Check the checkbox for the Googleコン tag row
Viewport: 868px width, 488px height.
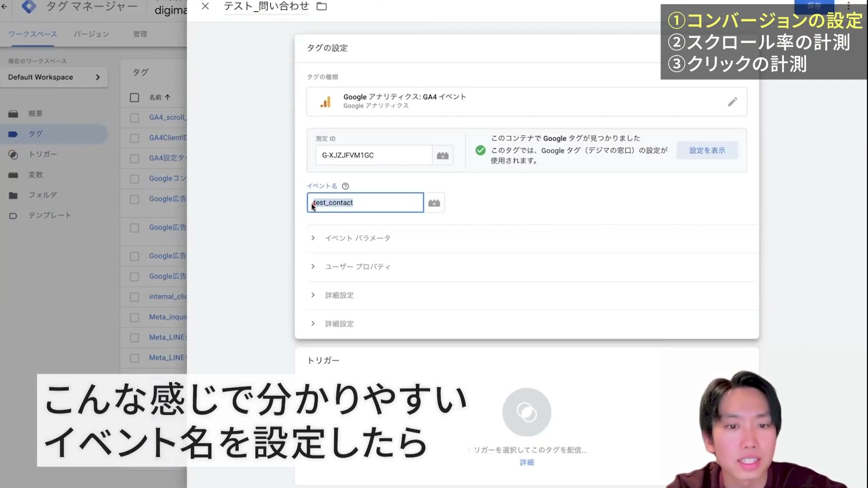(134, 179)
